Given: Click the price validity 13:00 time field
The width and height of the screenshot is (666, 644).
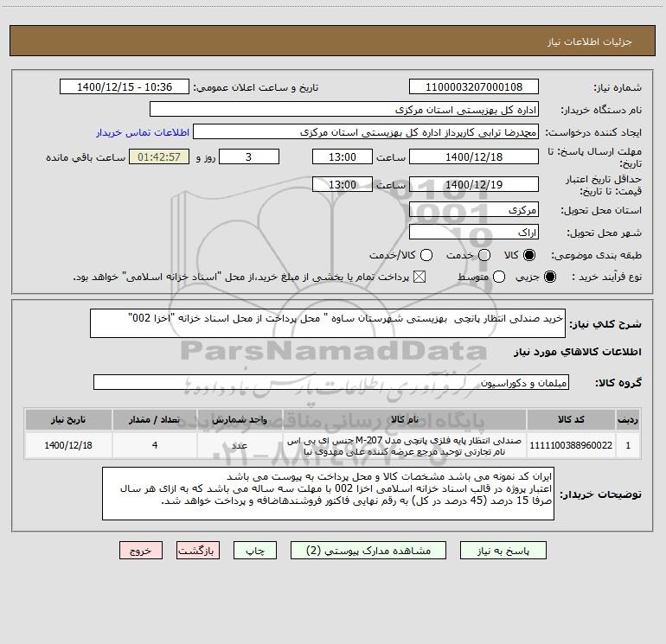Looking at the screenshot, I should tap(343, 184).
